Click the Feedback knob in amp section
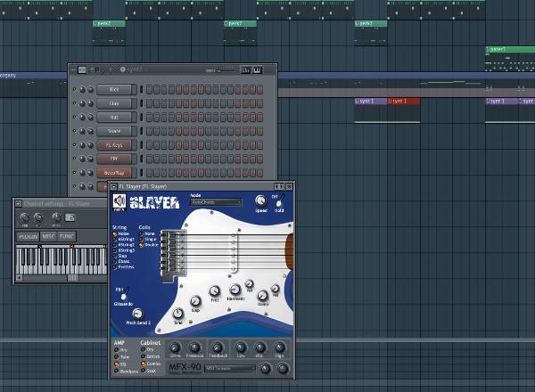 (x=217, y=347)
